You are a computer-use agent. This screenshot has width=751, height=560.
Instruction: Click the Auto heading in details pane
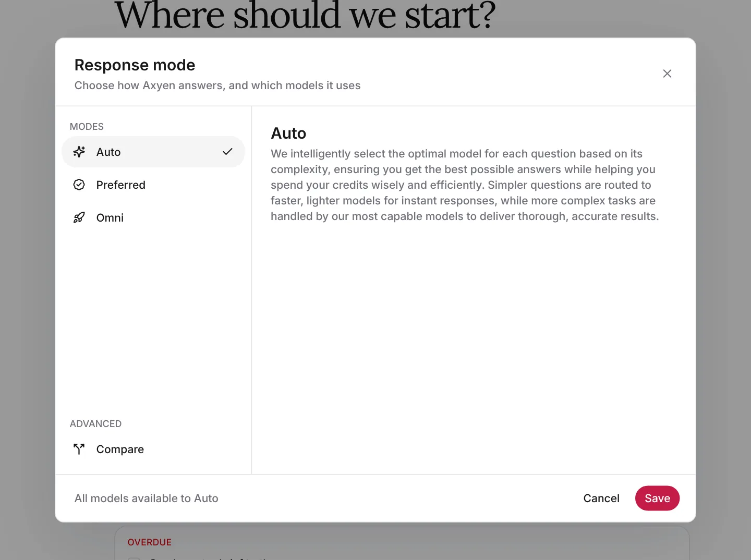pyautogui.click(x=288, y=133)
